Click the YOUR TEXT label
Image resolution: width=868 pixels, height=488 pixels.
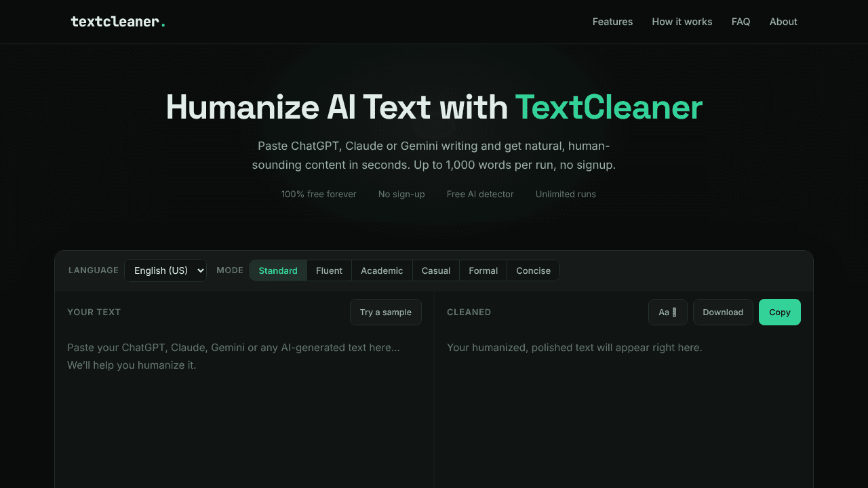[94, 312]
